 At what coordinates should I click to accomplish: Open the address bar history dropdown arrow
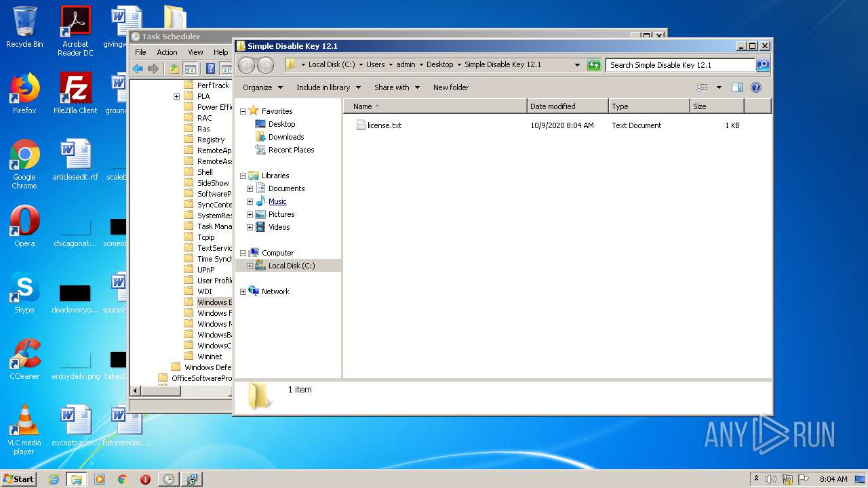[x=577, y=65]
